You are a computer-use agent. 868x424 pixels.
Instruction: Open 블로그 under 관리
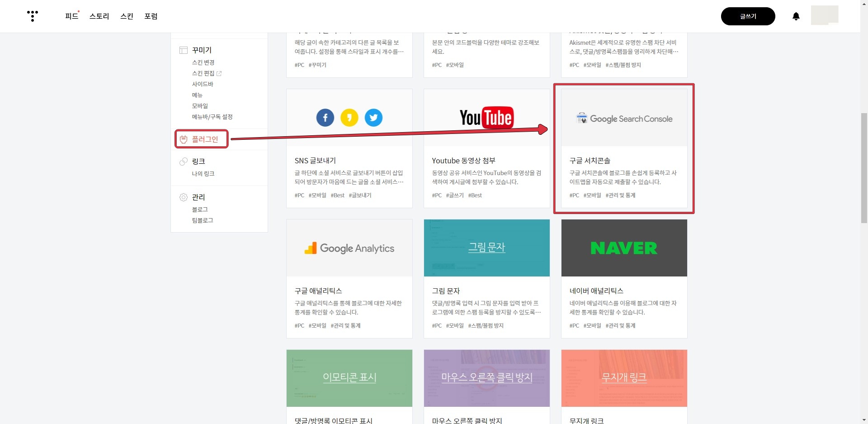200,210
